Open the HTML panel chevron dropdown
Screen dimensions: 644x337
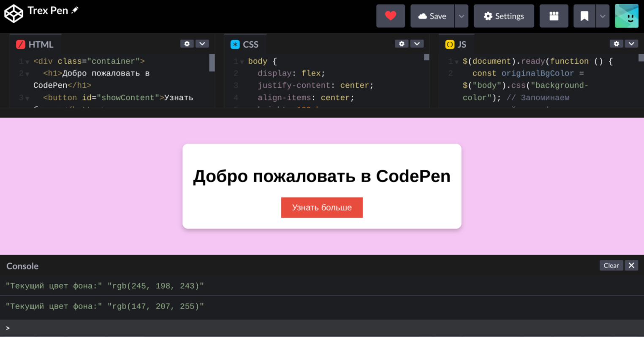coord(202,44)
